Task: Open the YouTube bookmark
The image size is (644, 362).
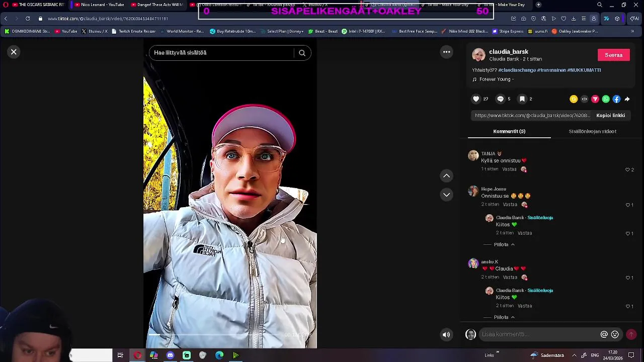Action: pos(66,31)
